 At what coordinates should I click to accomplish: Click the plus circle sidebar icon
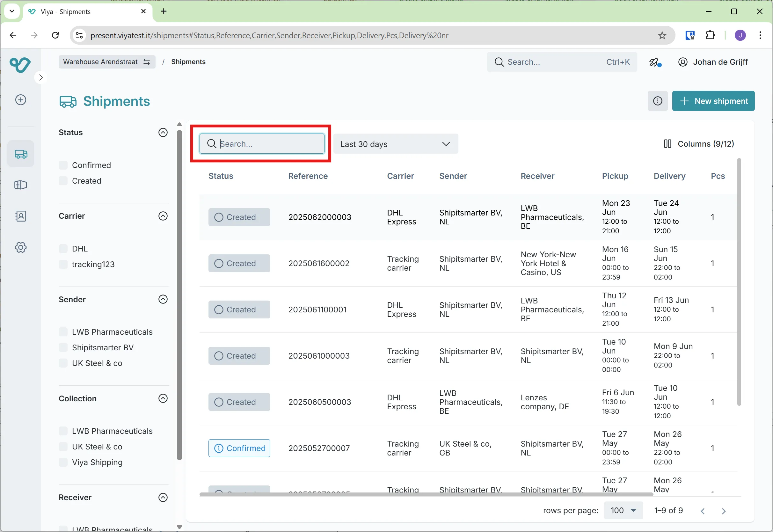click(21, 100)
